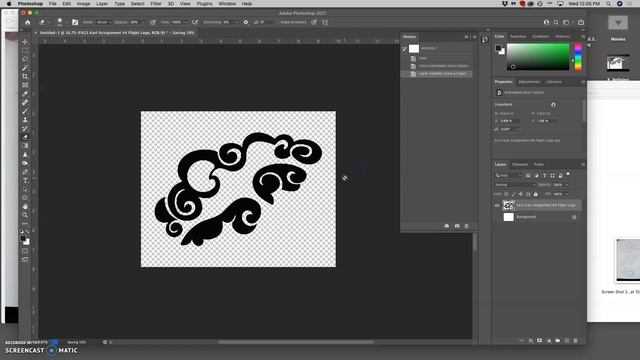The width and height of the screenshot is (640, 360).
Task: Pick a color in the green color field
Action: [x=538, y=57]
